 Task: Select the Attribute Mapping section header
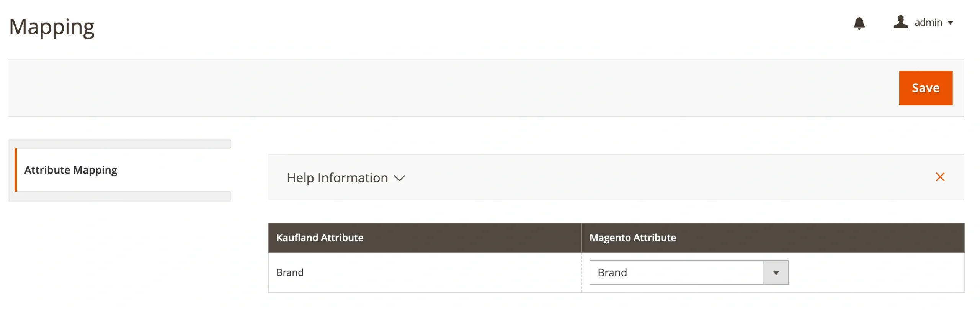pos(70,170)
